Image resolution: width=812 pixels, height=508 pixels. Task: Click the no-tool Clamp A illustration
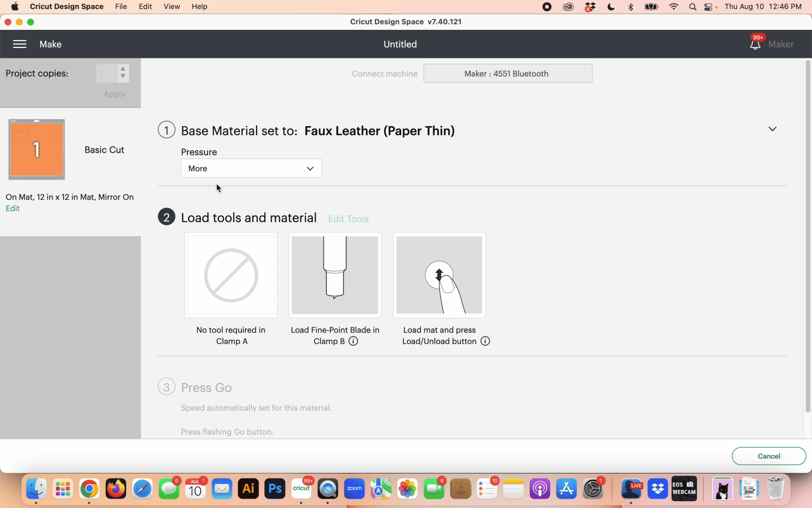coord(231,275)
